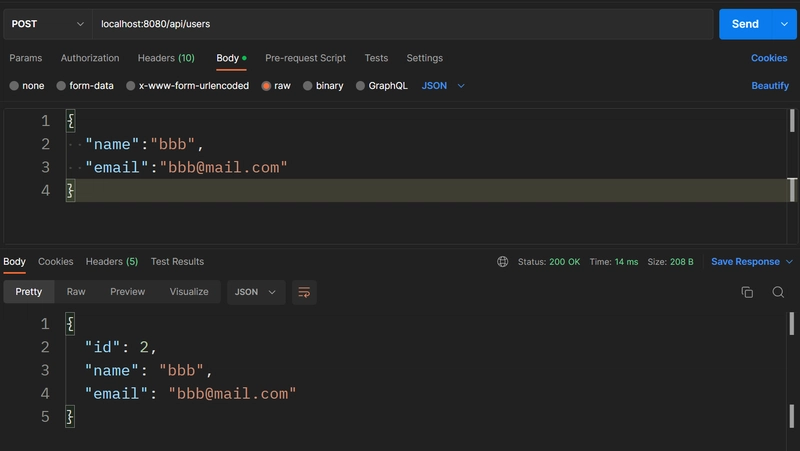
Task: Choose the GraphQL body type radio
Action: [360, 86]
